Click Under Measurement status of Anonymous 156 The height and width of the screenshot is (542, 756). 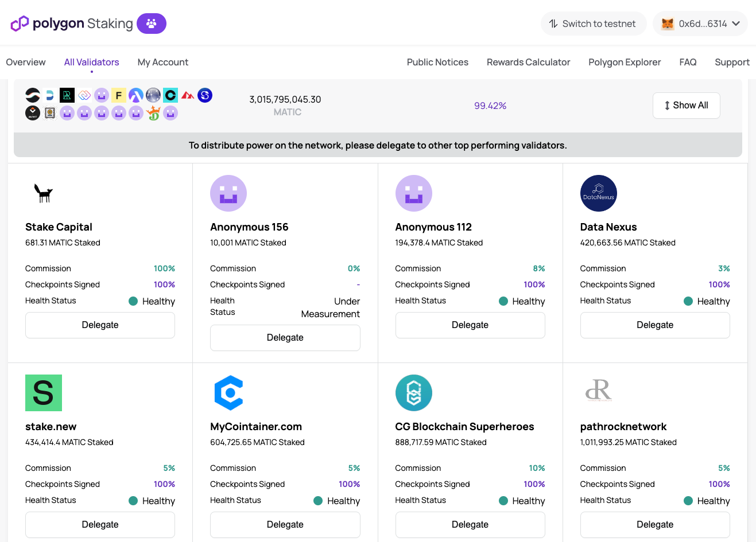point(331,307)
